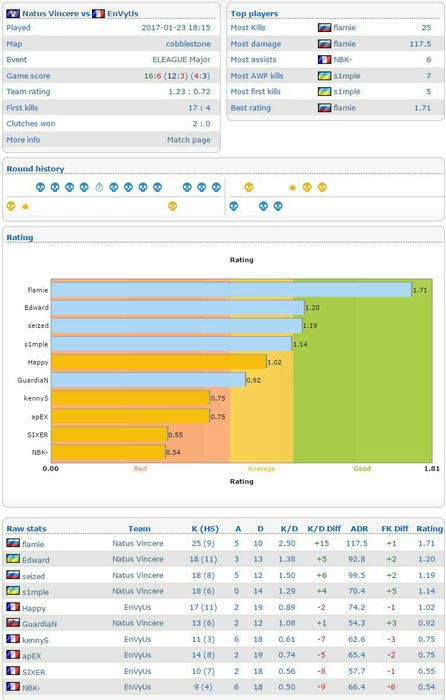Sort Raw stats by K/D Diff column
The image size is (446, 700).
324,529
